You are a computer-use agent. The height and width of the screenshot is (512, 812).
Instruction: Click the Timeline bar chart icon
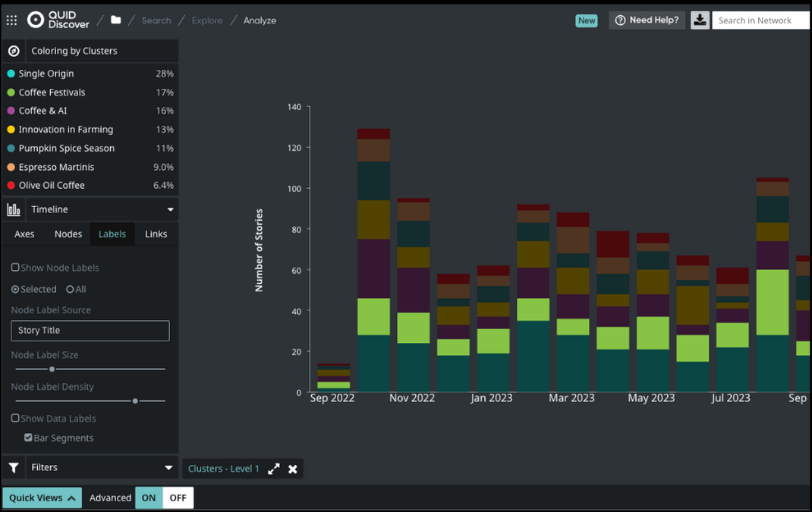(x=14, y=209)
